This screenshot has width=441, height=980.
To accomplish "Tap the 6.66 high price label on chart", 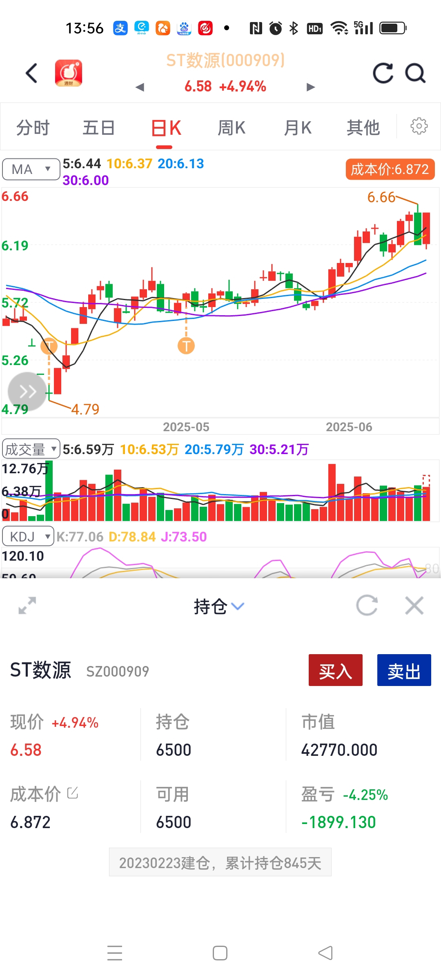I will [x=381, y=197].
